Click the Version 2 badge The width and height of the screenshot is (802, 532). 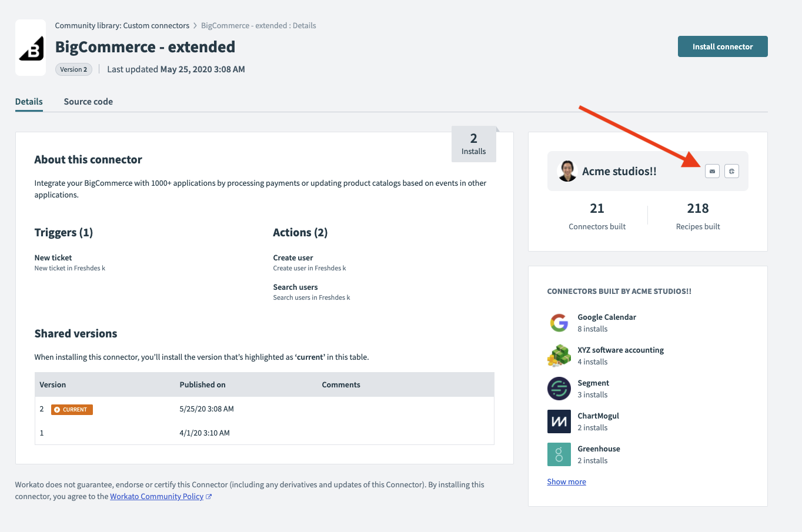coord(73,69)
